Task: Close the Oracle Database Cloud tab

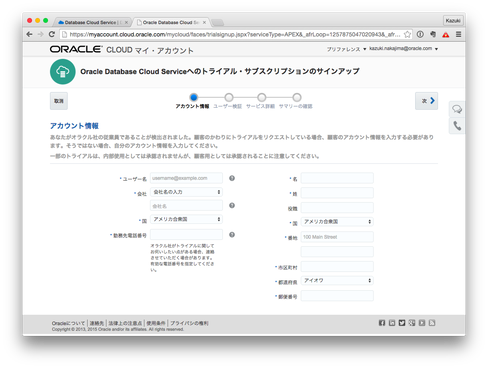Action: [204, 23]
